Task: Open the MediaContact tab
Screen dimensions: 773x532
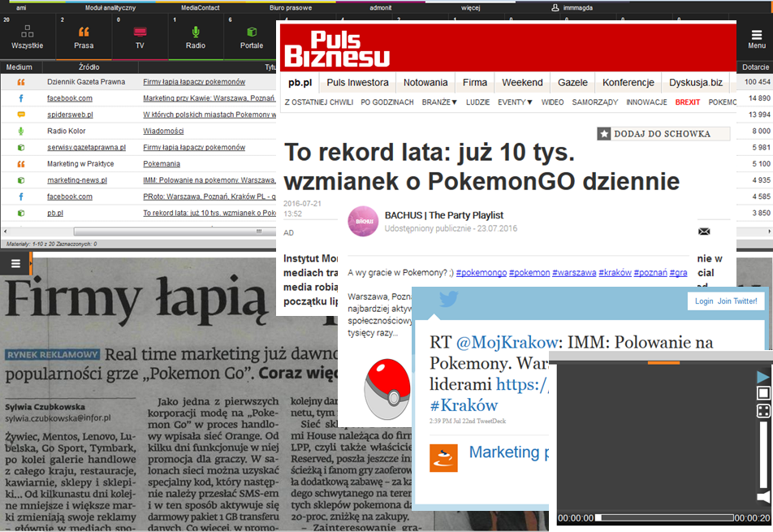Action: click(x=200, y=8)
